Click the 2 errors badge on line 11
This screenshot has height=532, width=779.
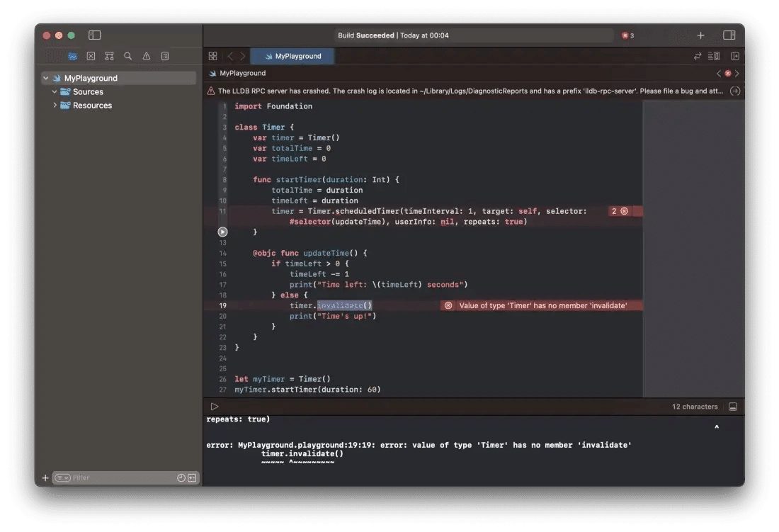point(620,211)
